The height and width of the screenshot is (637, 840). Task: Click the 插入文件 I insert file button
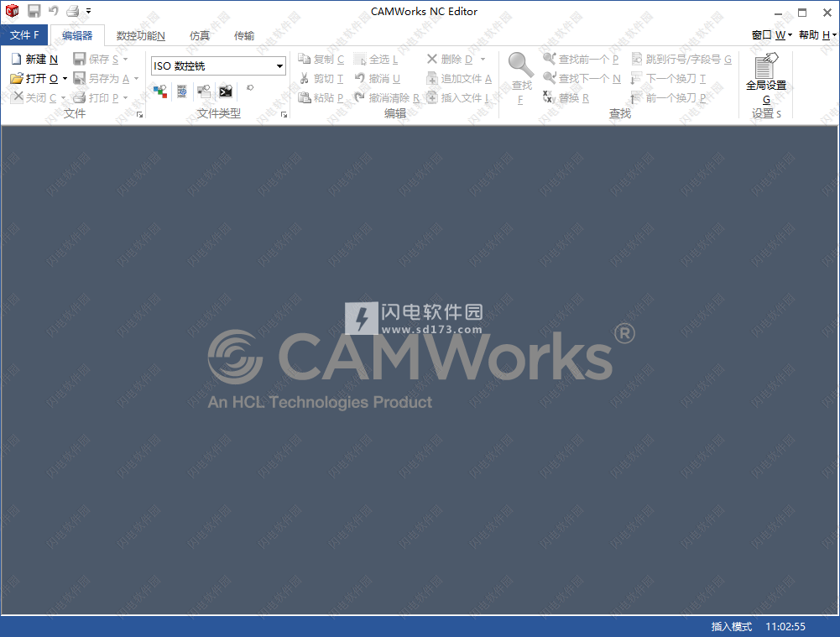tap(457, 98)
